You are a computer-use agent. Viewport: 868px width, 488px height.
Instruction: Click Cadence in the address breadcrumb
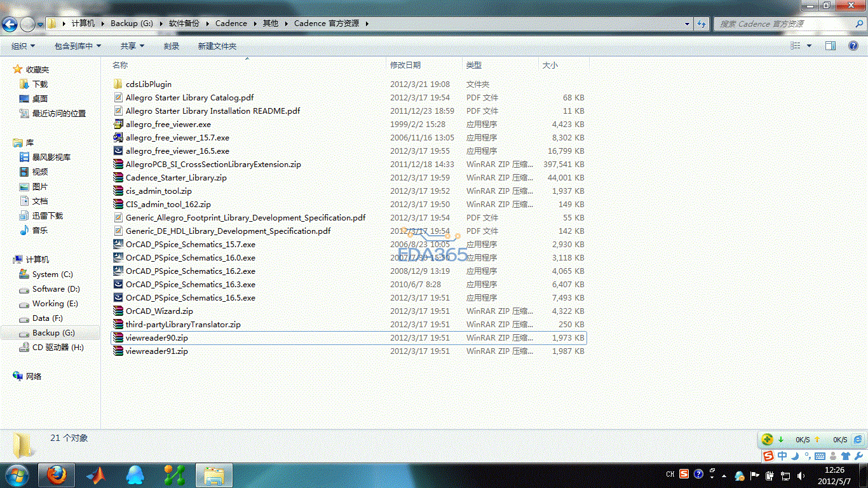(231, 24)
